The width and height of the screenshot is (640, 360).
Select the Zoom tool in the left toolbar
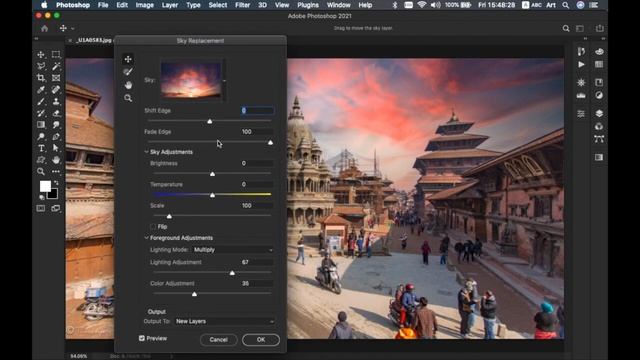41,171
